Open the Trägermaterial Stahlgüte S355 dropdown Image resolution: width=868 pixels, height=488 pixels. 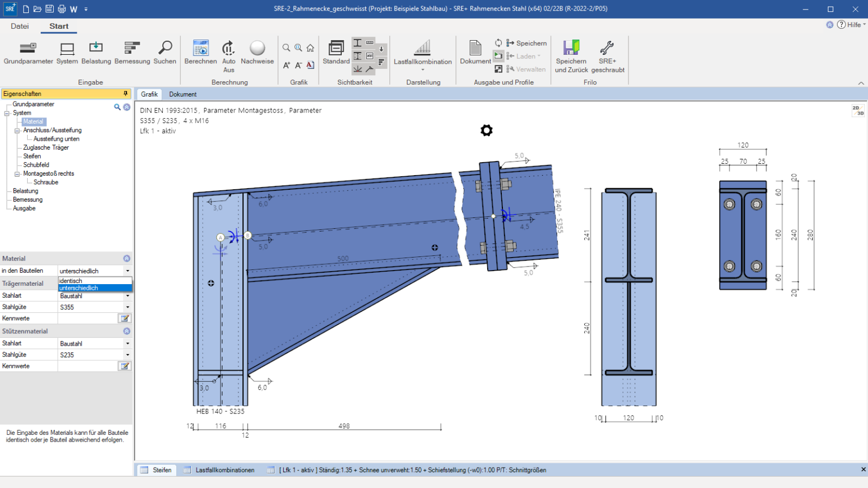click(128, 307)
